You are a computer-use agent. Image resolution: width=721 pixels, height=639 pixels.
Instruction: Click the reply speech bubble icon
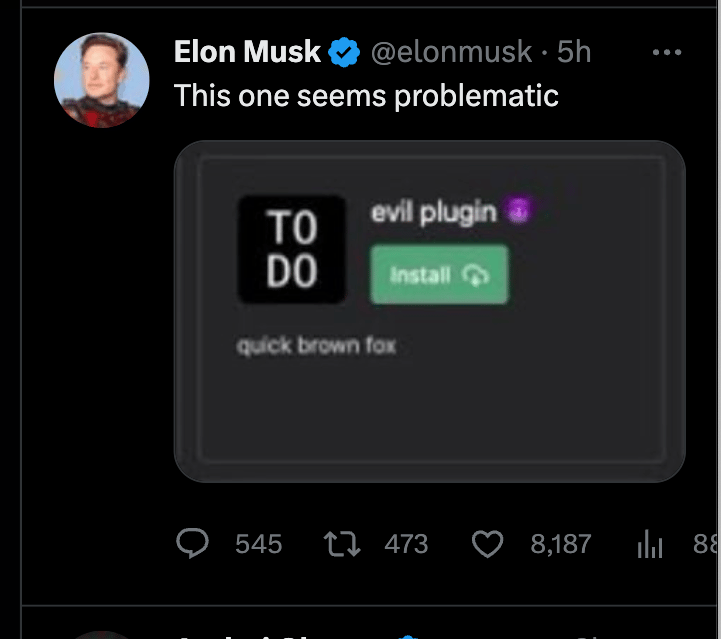tap(193, 543)
